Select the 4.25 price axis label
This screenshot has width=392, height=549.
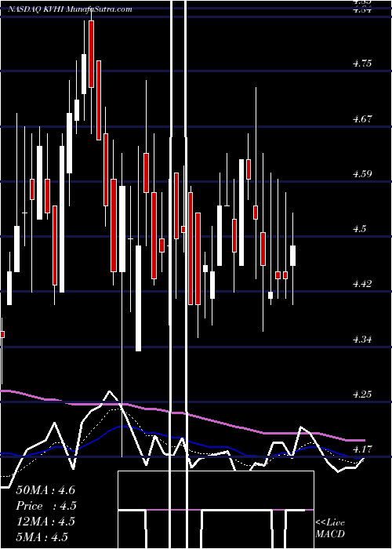coord(362,394)
